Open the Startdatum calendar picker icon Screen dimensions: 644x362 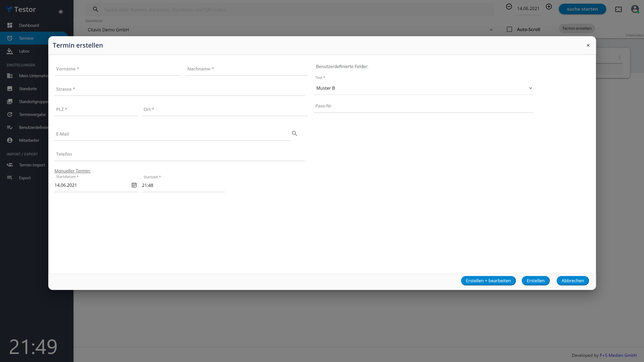pos(134,185)
